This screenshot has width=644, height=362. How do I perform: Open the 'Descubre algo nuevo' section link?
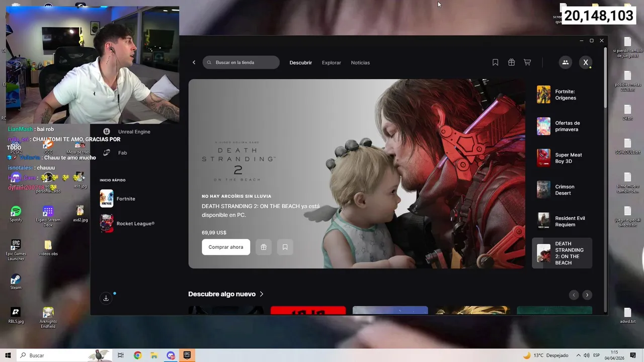(226, 294)
